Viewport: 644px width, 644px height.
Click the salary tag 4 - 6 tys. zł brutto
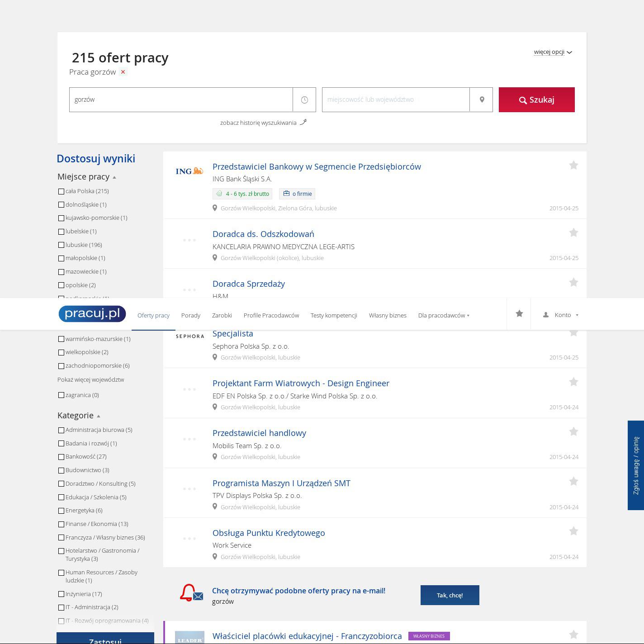[242, 194]
